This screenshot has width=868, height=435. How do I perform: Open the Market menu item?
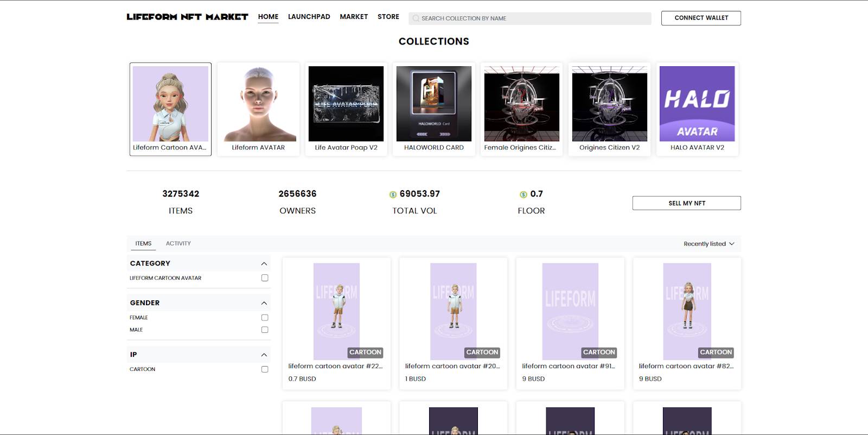[x=354, y=17]
